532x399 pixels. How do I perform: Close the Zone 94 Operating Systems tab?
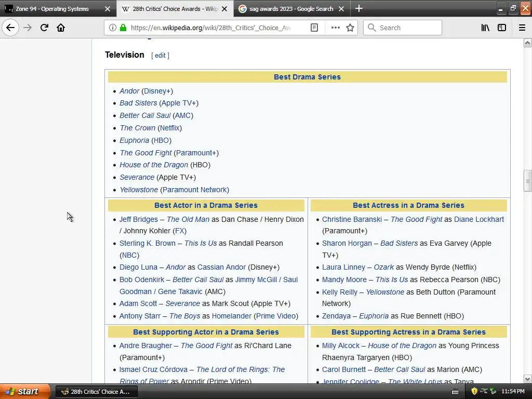[108, 9]
